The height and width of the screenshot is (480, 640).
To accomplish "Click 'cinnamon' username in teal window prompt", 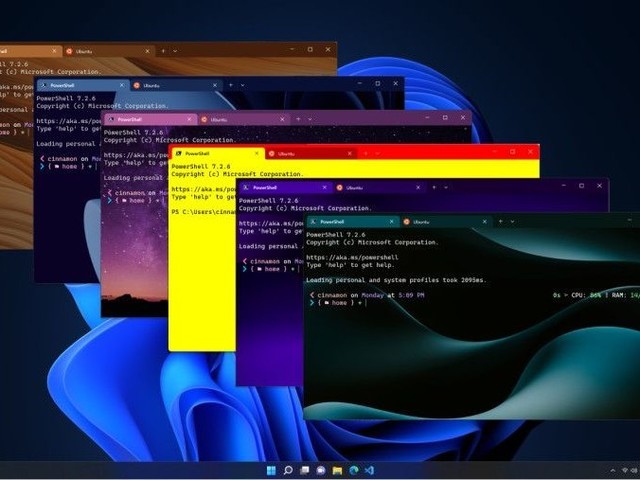I will (332, 295).
